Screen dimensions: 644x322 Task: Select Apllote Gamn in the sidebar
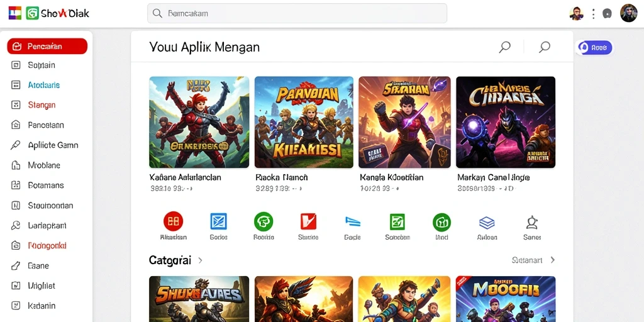pyautogui.click(x=53, y=145)
